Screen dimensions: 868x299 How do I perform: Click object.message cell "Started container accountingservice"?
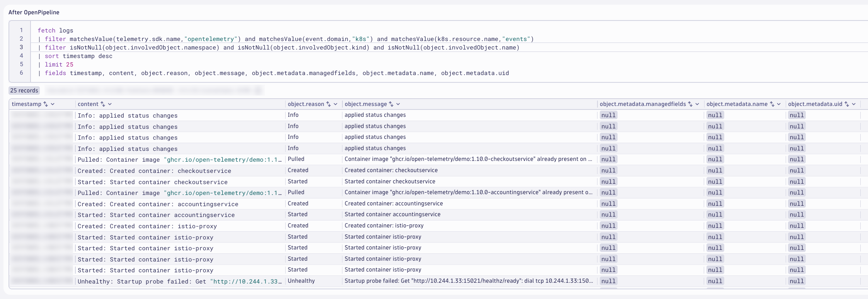click(x=393, y=214)
